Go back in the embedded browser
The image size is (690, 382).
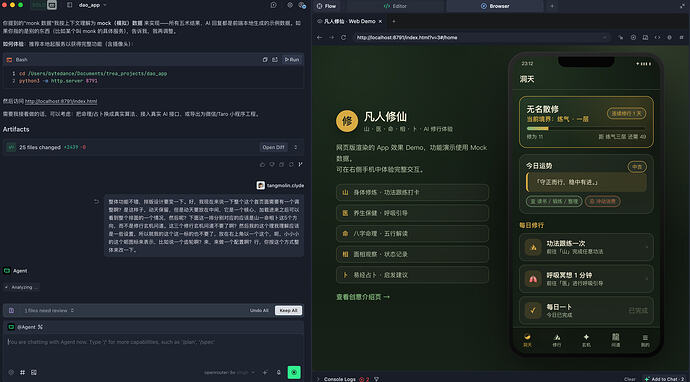(x=320, y=37)
